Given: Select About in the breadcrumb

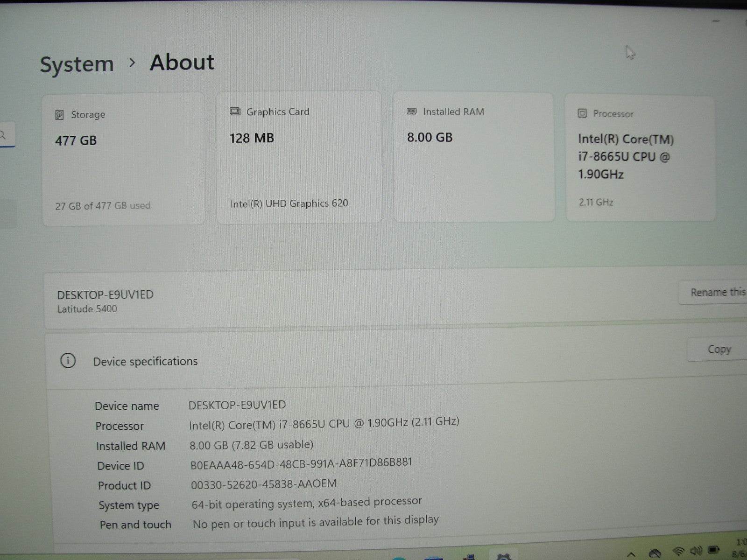Looking at the screenshot, I should tap(181, 62).
